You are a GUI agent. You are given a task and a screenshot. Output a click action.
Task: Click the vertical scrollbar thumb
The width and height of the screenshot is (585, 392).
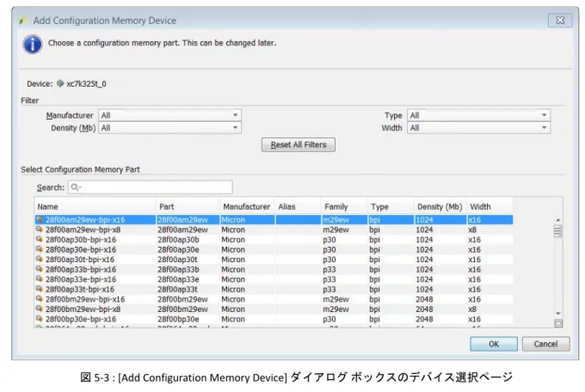pyautogui.click(x=557, y=231)
